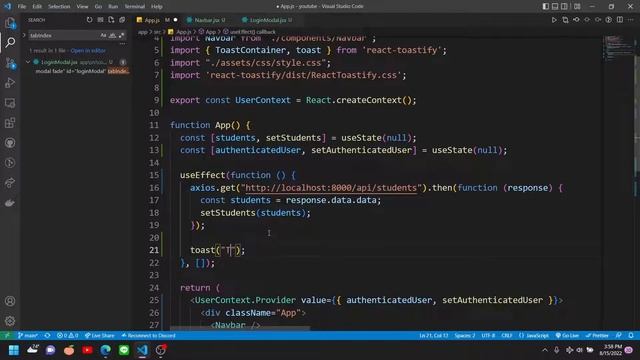The height and width of the screenshot is (360, 640).
Task: Open the Remote Explorer view
Action: pos(10,103)
